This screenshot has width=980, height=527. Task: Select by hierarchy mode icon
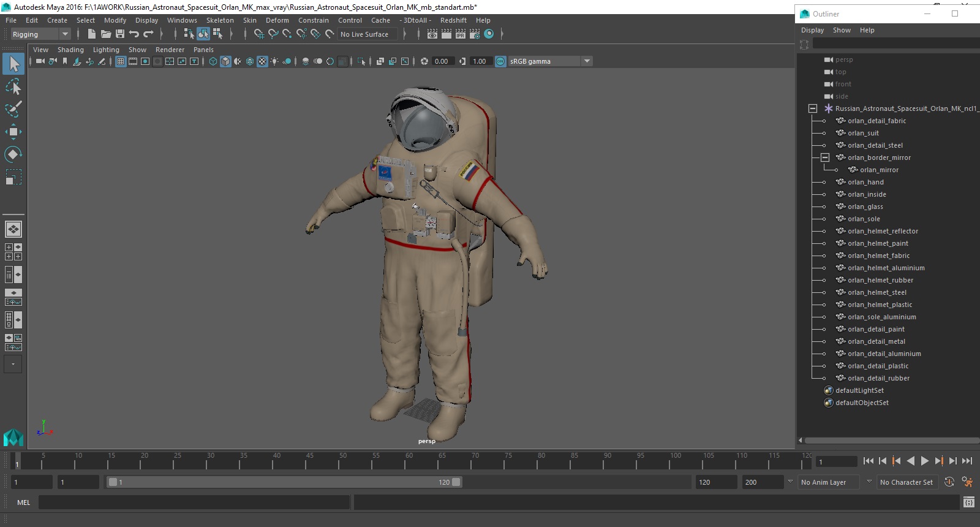(x=189, y=34)
